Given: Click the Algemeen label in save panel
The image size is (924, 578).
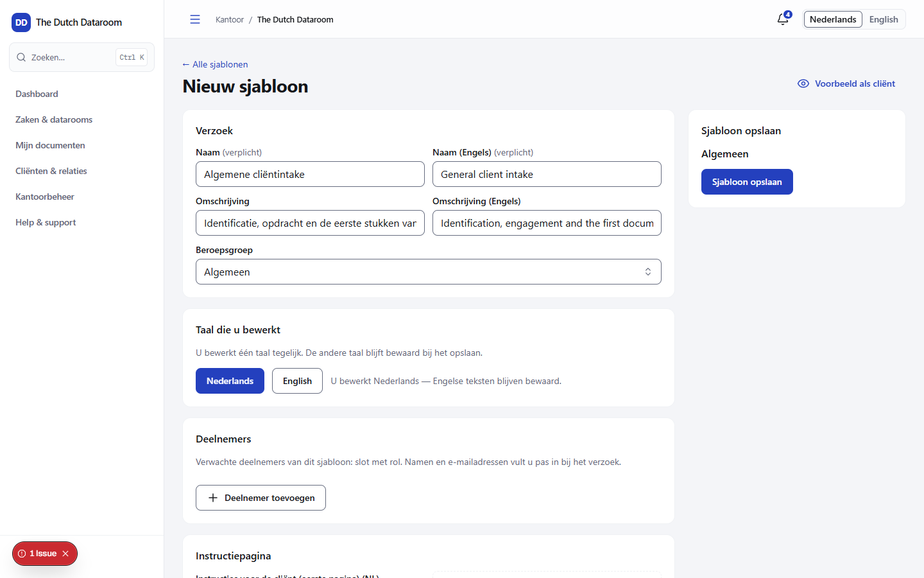Looking at the screenshot, I should coord(725,153).
